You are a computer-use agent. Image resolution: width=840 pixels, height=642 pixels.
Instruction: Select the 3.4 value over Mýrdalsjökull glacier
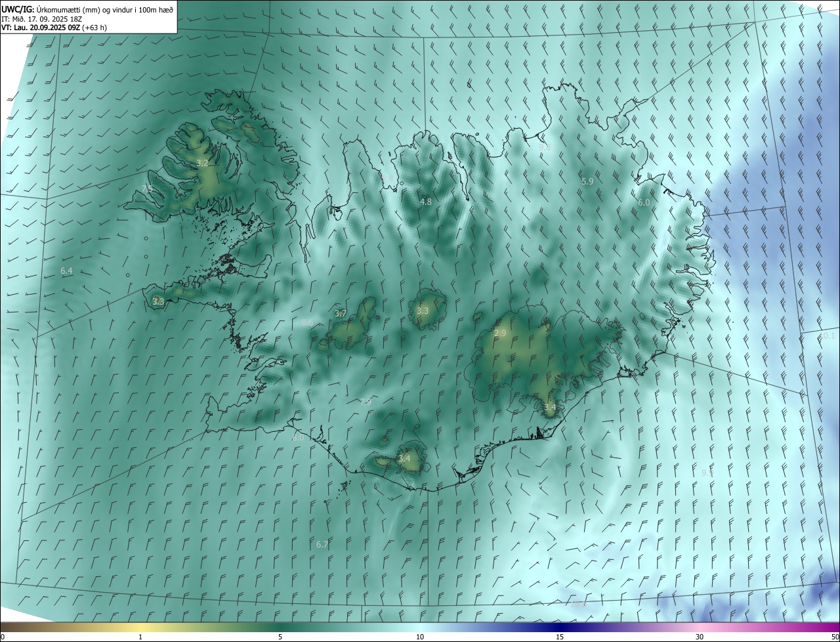(x=404, y=458)
